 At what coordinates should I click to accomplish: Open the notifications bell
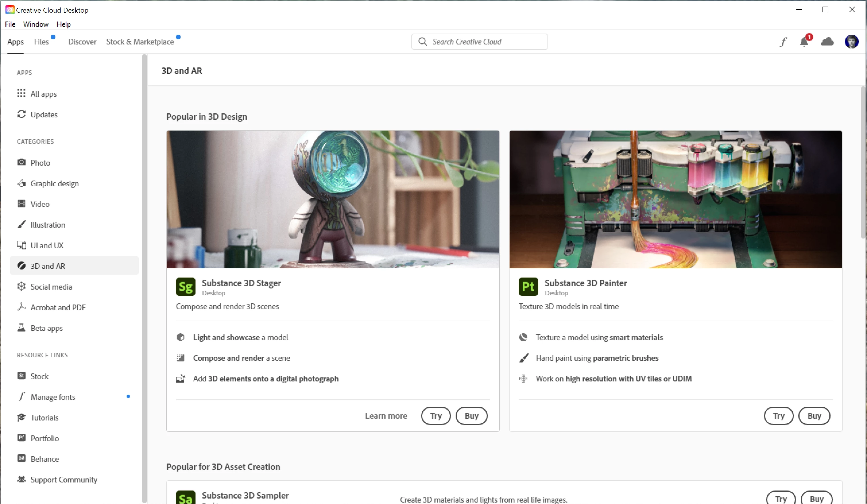(x=804, y=42)
